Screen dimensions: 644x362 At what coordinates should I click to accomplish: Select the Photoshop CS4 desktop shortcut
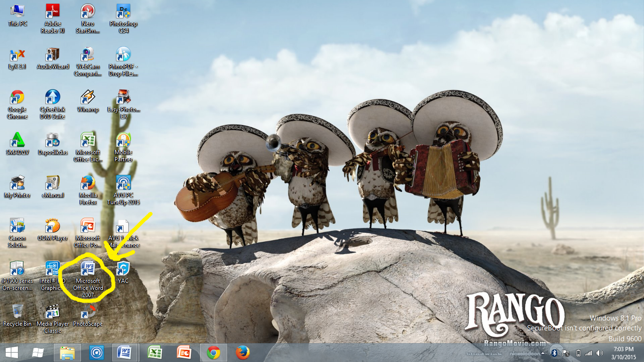pyautogui.click(x=123, y=18)
